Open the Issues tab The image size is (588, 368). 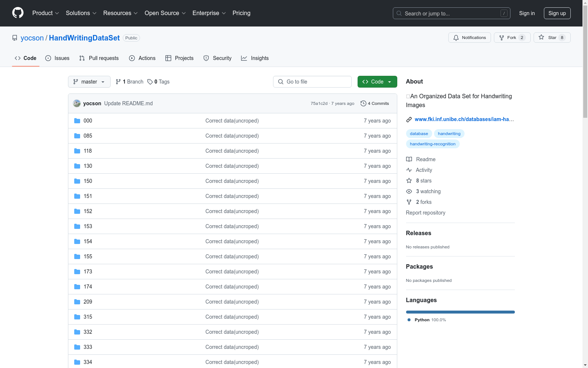(x=57, y=58)
